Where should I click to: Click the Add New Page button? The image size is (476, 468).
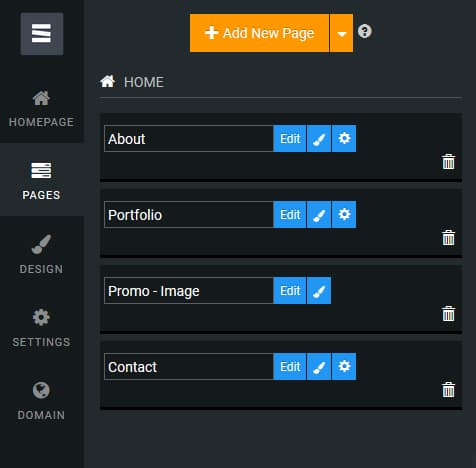coord(259,33)
